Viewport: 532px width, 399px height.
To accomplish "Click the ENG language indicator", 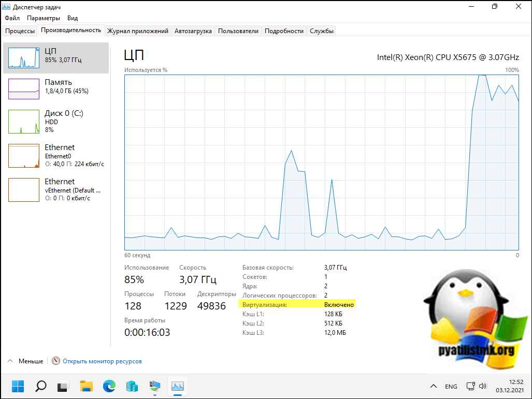I will point(451,387).
